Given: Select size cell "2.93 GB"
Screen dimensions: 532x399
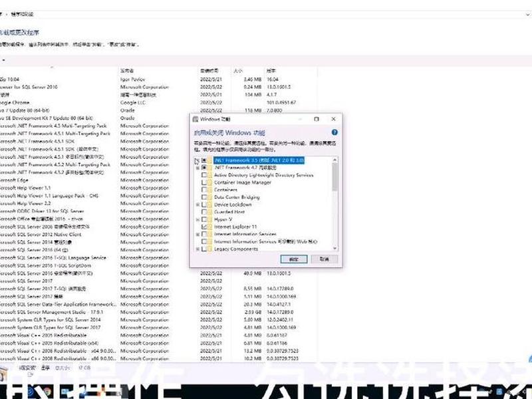Looking at the screenshot, I should (253, 312).
